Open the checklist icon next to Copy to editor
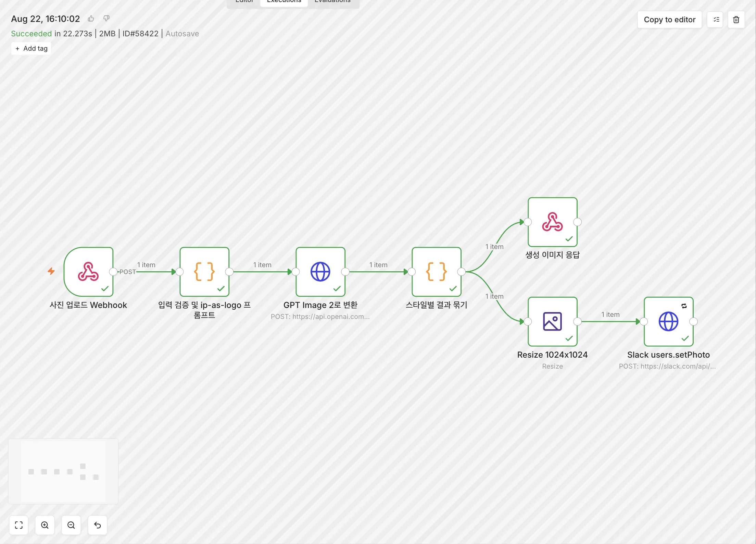756x544 pixels. pyautogui.click(x=715, y=20)
